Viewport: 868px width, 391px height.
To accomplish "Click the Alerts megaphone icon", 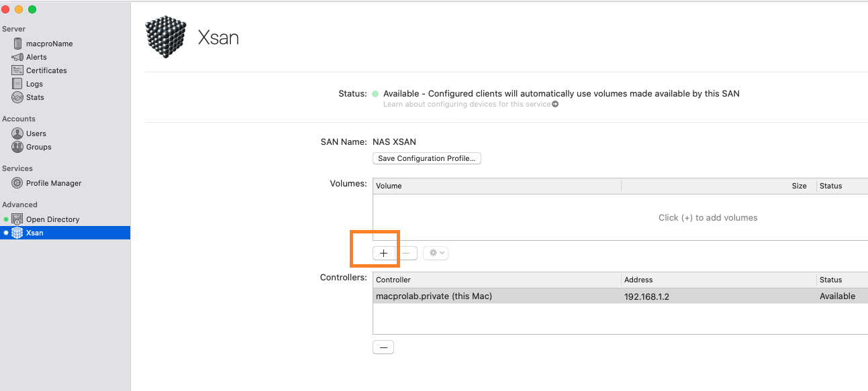I will (x=17, y=57).
